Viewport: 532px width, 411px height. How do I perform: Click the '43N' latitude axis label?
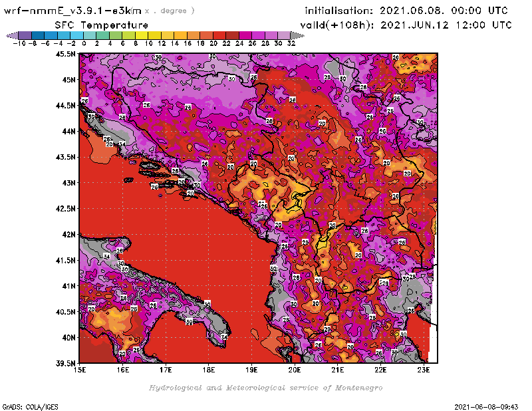point(69,183)
